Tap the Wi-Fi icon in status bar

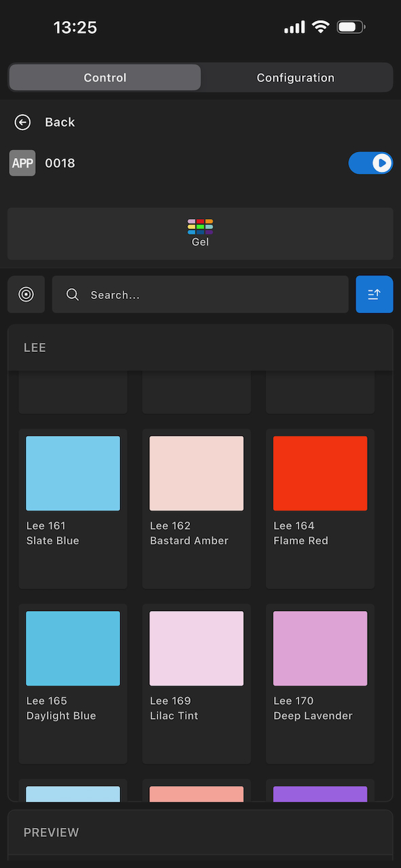point(321,27)
